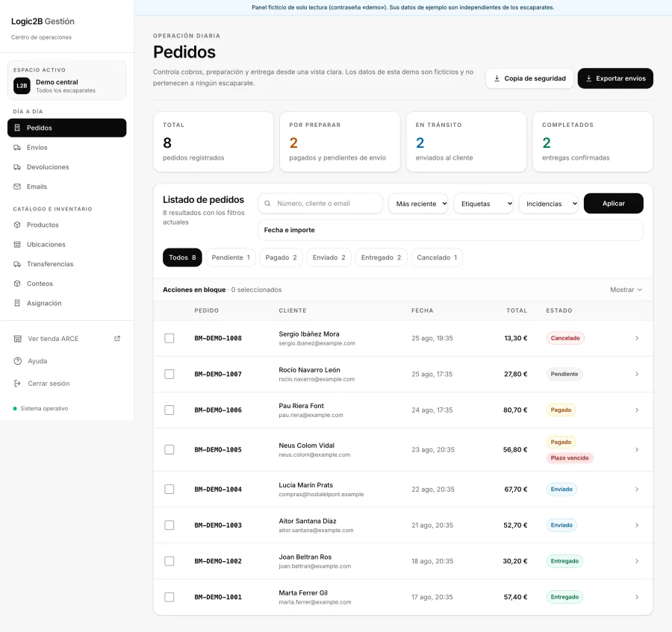Open order BM-DEMO-1003 via row arrow
Viewport: 672px width, 632px height.
[x=637, y=525]
